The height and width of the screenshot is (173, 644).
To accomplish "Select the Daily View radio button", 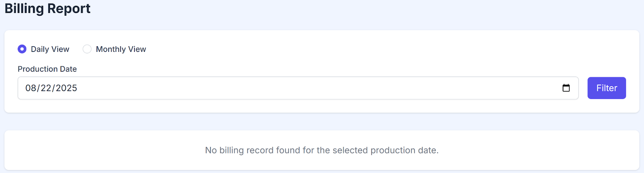I will click(22, 49).
